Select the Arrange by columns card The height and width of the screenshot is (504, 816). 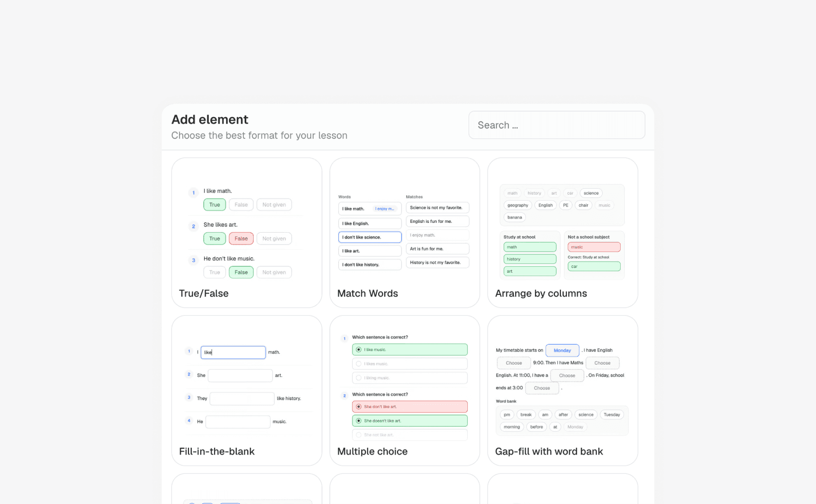pos(562,233)
